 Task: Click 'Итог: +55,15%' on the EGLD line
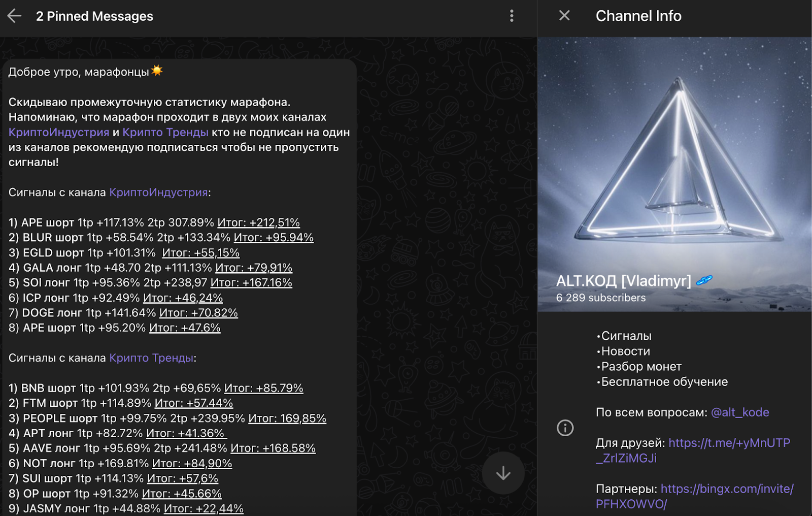click(x=201, y=253)
